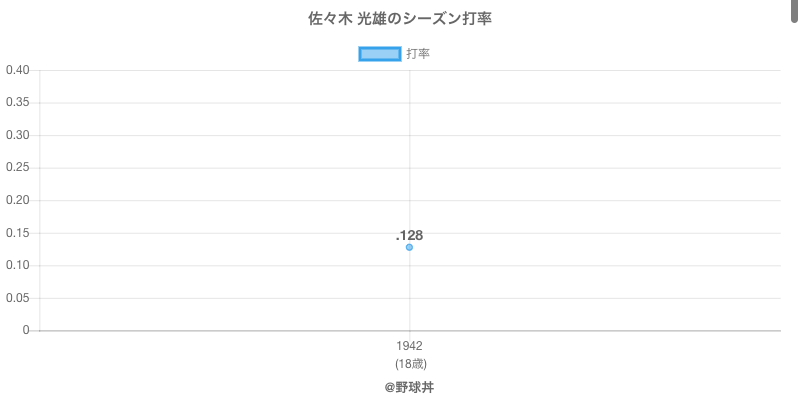800x400 pixels.
Task: Click the 0 y-axis tick label
Action: coord(27,330)
